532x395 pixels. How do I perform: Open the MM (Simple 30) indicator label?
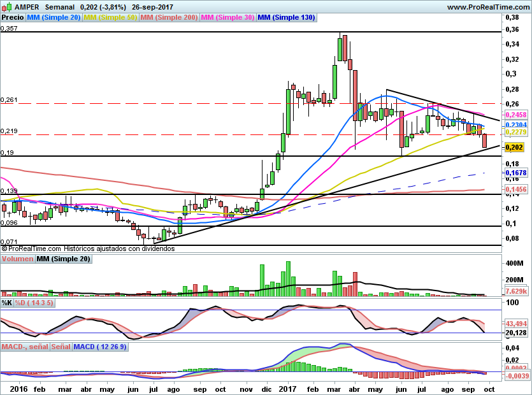tap(227, 17)
